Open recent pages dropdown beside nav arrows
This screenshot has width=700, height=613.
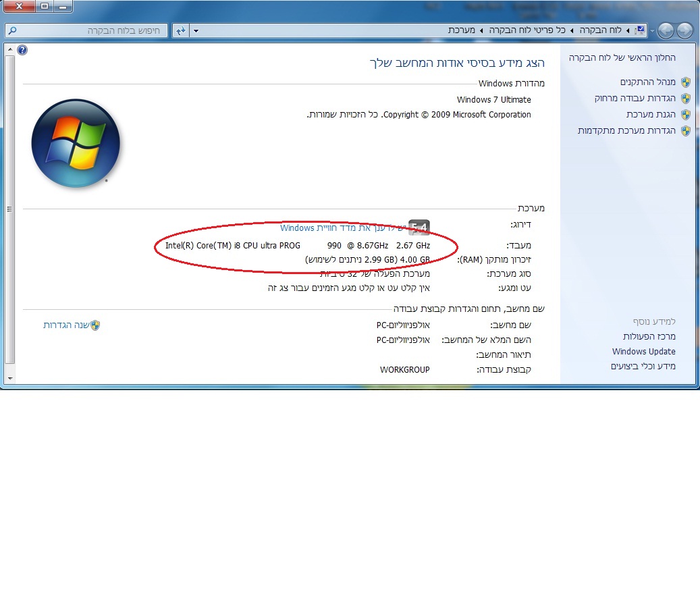652,31
